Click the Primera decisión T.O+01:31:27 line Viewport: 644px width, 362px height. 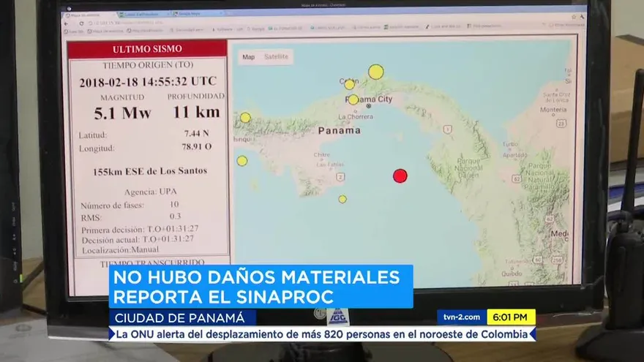pos(140,229)
